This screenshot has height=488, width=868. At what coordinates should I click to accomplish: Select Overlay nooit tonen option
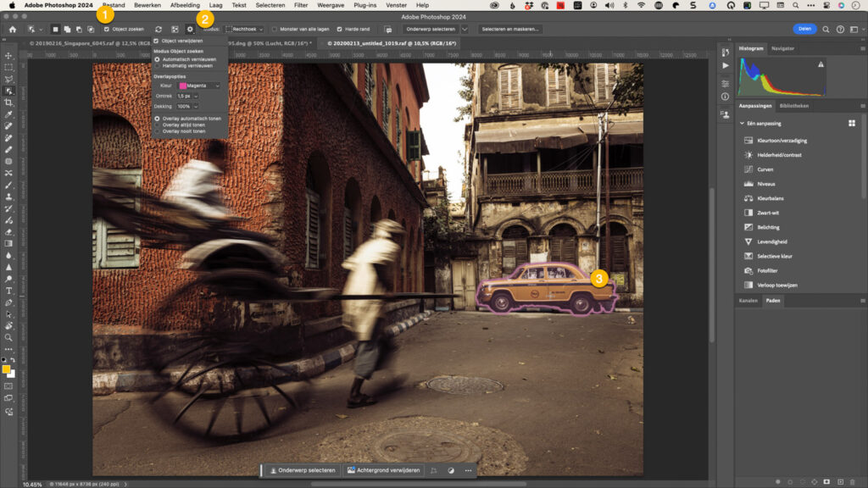click(x=157, y=131)
